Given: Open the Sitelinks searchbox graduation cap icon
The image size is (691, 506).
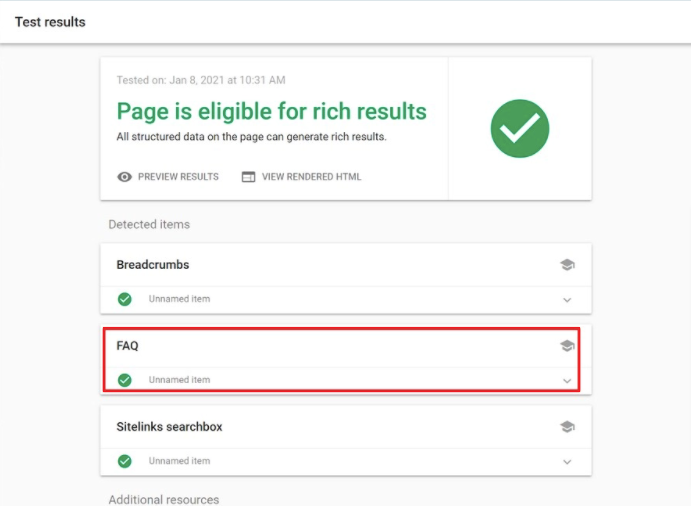Looking at the screenshot, I should point(567,427).
